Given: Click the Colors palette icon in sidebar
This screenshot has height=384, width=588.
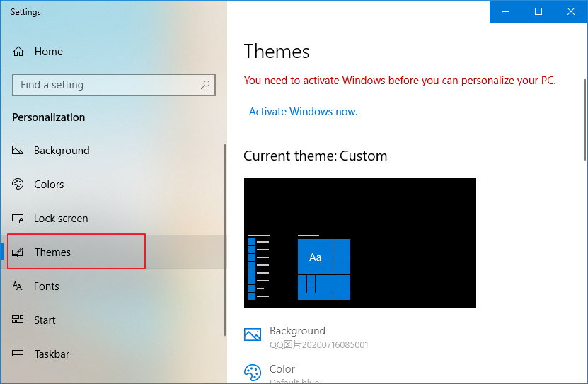Looking at the screenshot, I should click(18, 185).
